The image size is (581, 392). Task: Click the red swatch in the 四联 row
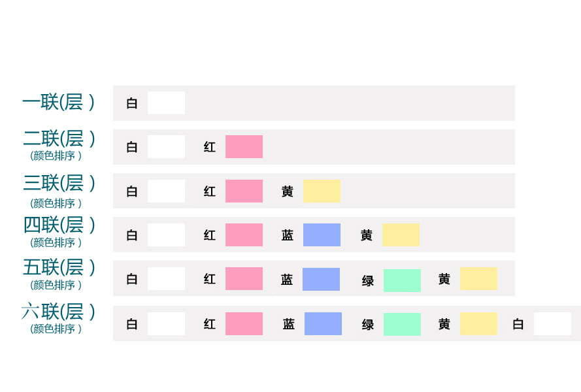point(244,235)
